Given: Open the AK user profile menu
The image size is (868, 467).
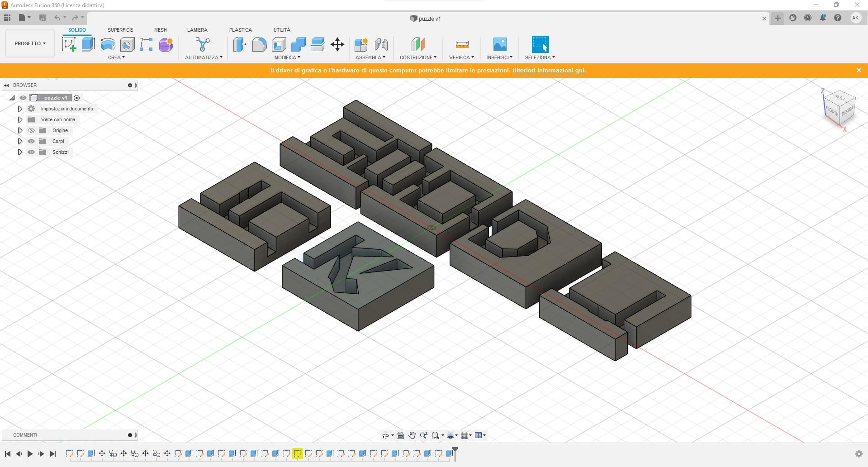Looking at the screenshot, I should [x=855, y=18].
